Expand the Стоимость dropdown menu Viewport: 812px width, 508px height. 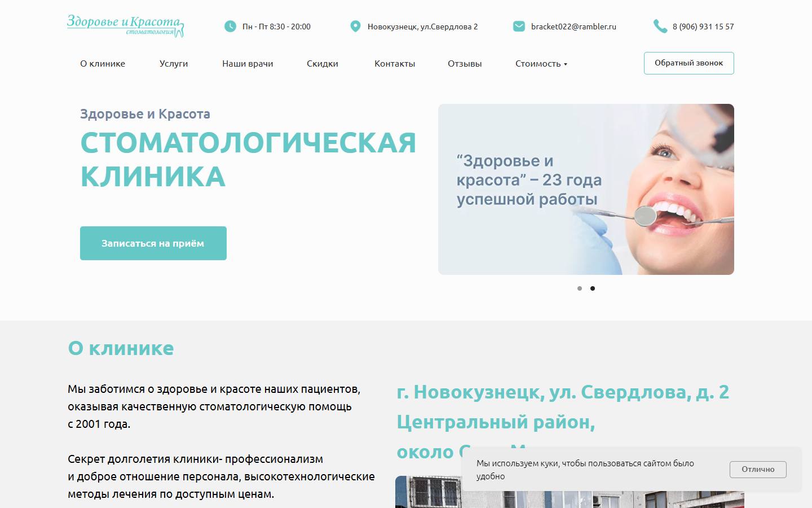pos(541,64)
